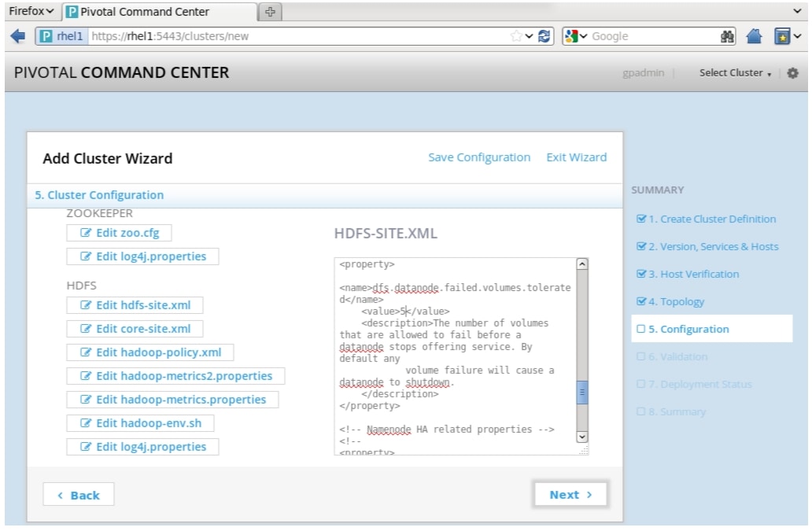Click the editor scrollbar up arrow
The image size is (812, 531).
point(582,264)
